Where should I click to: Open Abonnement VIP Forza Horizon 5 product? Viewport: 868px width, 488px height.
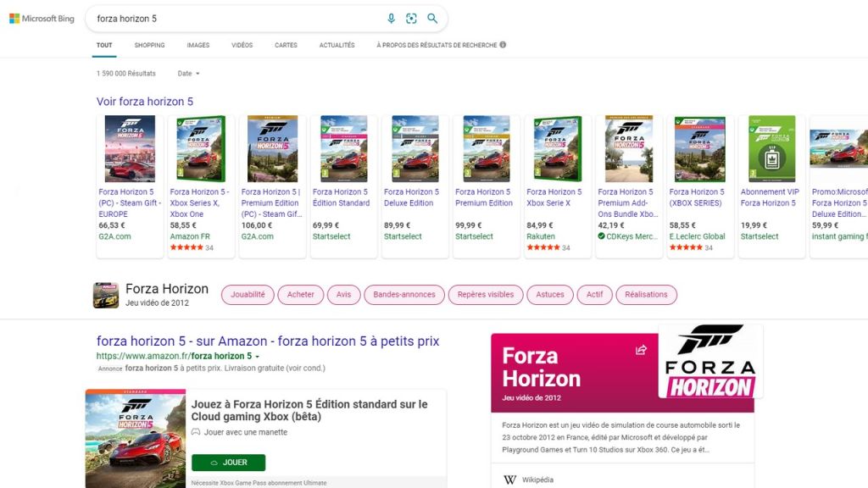[770, 197]
